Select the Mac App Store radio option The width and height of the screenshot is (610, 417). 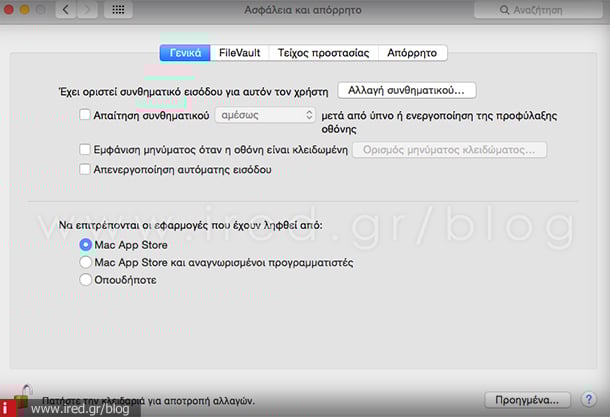pyautogui.click(x=85, y=245)
